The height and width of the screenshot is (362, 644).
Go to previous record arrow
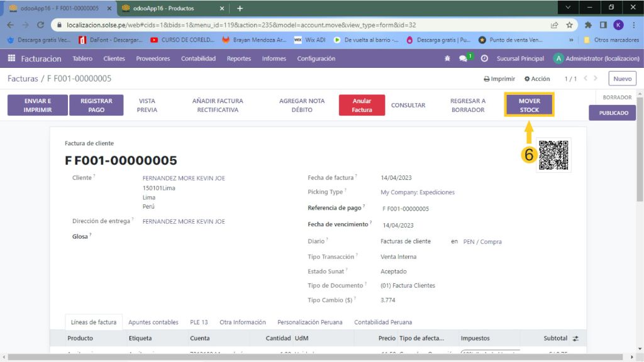[586, 79]
